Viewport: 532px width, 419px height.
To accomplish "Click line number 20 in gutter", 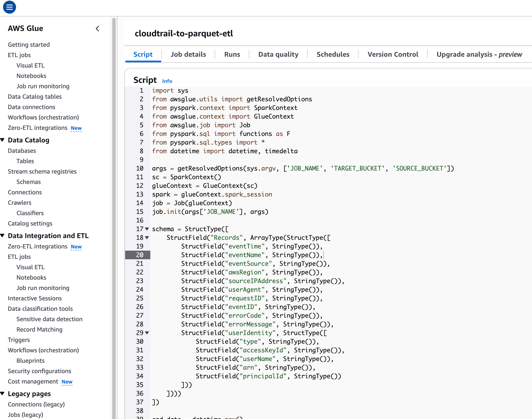I will (x=139, y=255).
